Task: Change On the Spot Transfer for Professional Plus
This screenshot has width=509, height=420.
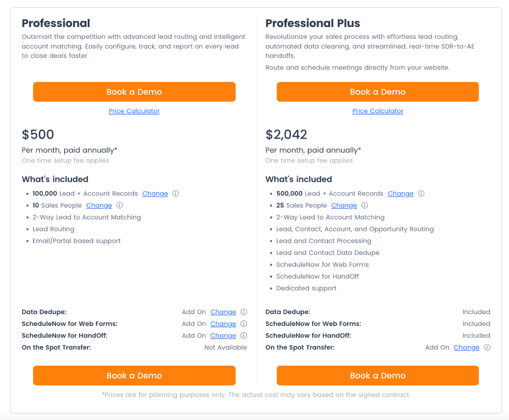Action: (x=467, y=347)
